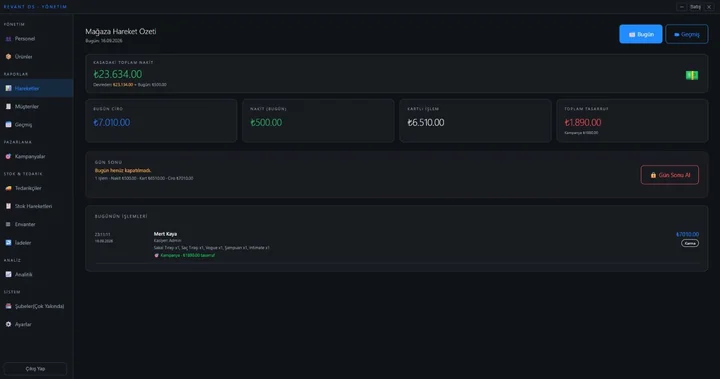Click the Envanter list icon

click(x=8, y=225)
